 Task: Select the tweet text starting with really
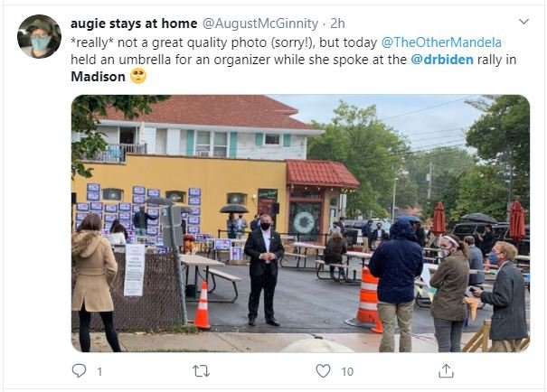point(293,60)
